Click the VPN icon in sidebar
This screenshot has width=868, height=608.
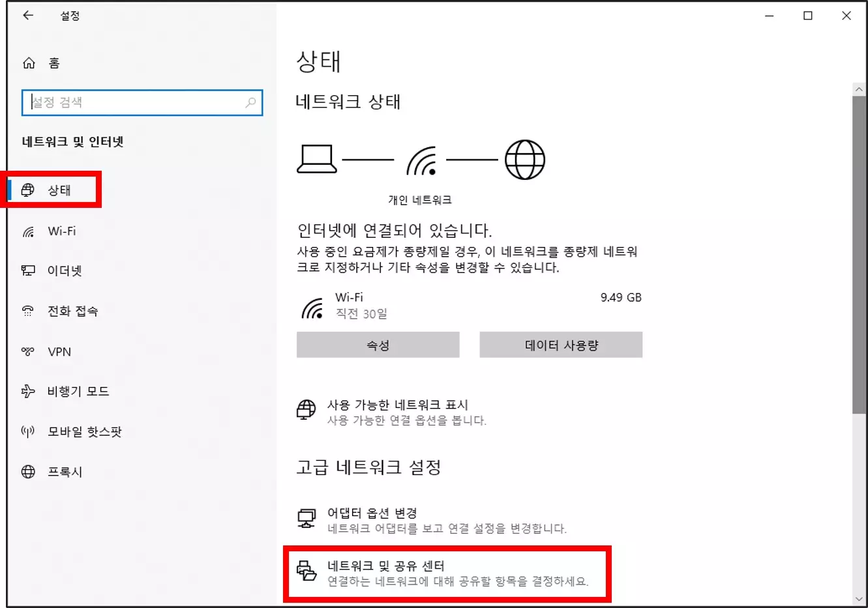click(28, 351)
